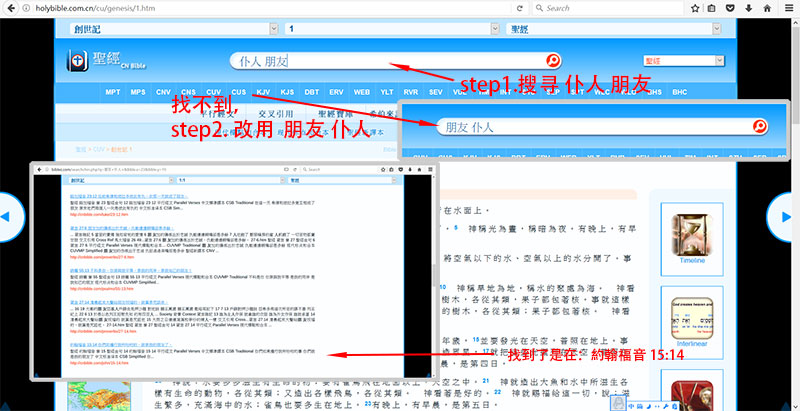Switch to the MPT version tab
The image size is (800, 411).
point(113,92)
